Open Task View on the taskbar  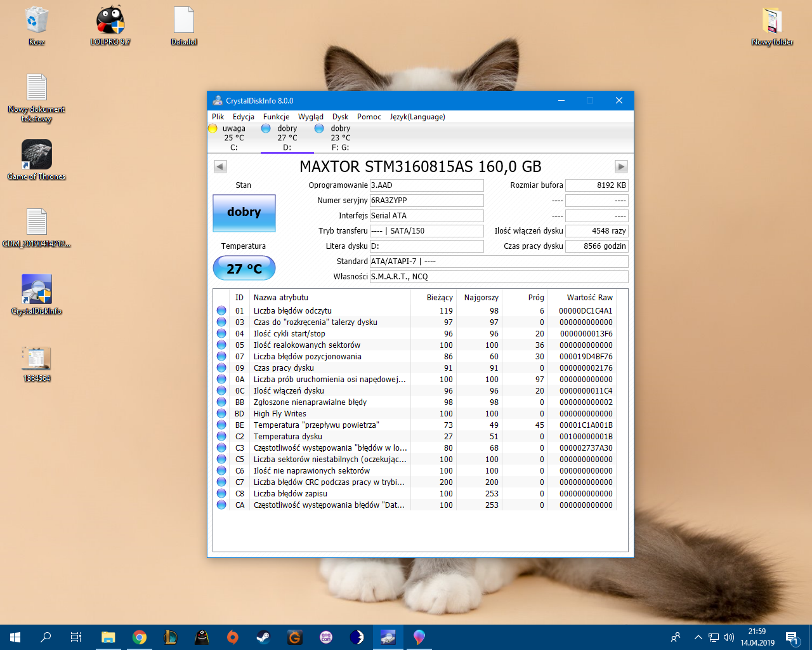[x=76, y=637]
